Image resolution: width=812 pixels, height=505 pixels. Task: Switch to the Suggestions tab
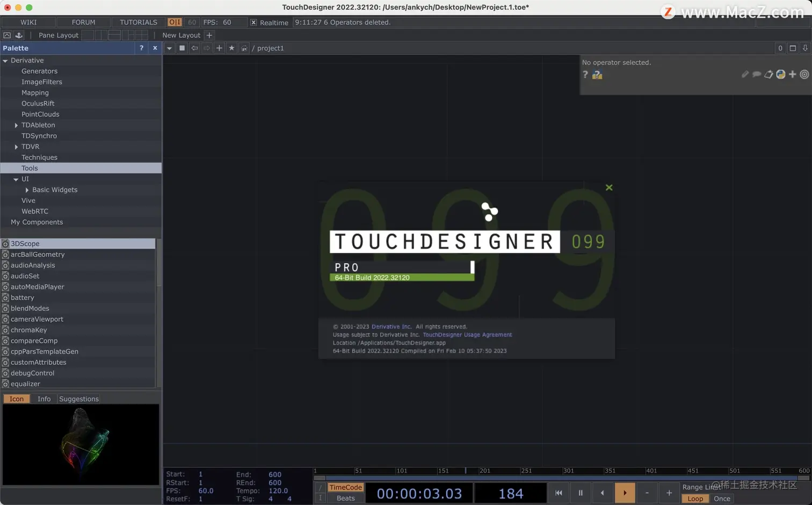tap(79, 399)
